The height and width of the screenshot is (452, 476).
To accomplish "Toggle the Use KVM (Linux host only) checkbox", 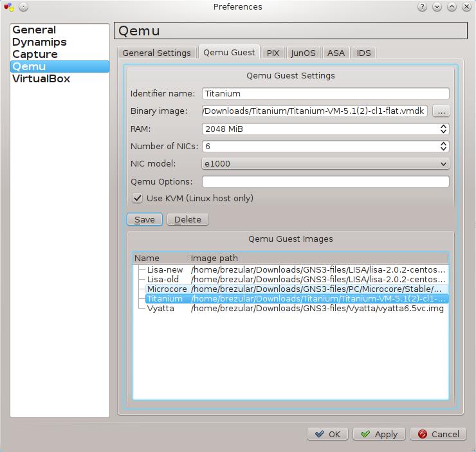I will 138,199.
